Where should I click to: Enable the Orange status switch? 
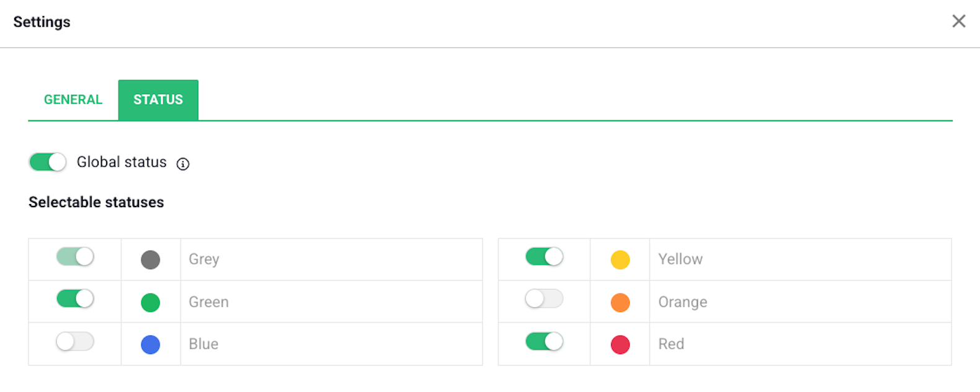pyautogui.click(x=544, y=299)
